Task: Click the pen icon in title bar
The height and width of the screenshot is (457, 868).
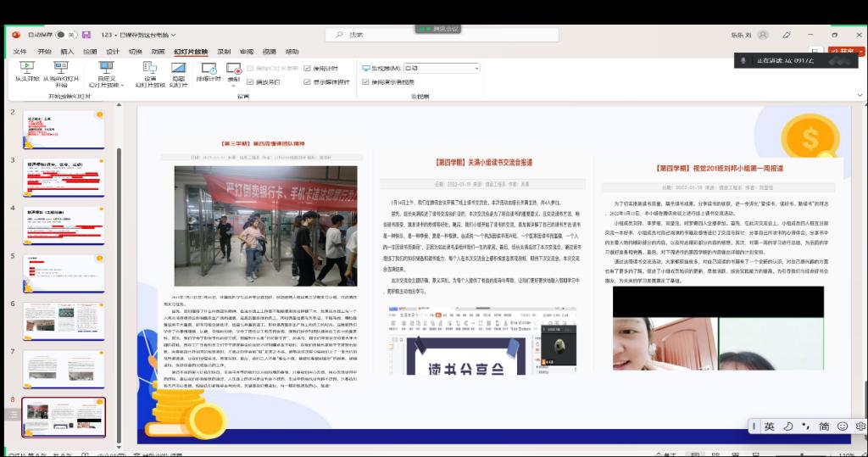Action: [787, 35]
